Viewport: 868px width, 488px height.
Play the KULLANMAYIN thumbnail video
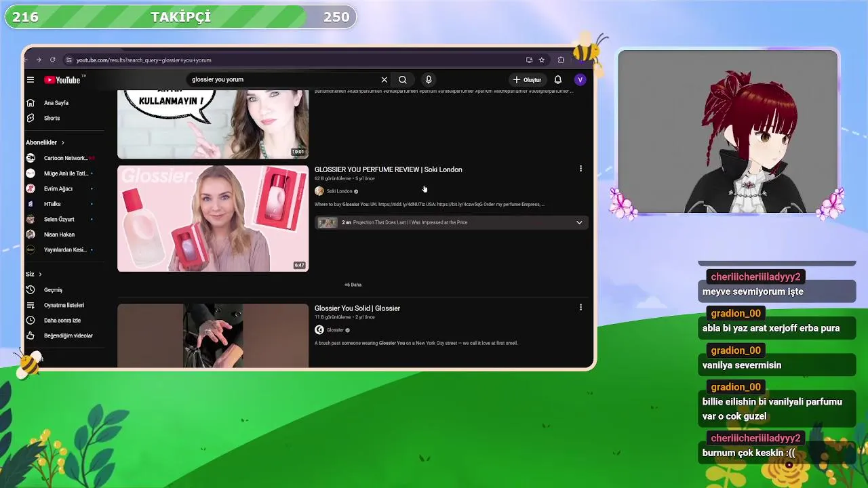click(x=213, y=124)
